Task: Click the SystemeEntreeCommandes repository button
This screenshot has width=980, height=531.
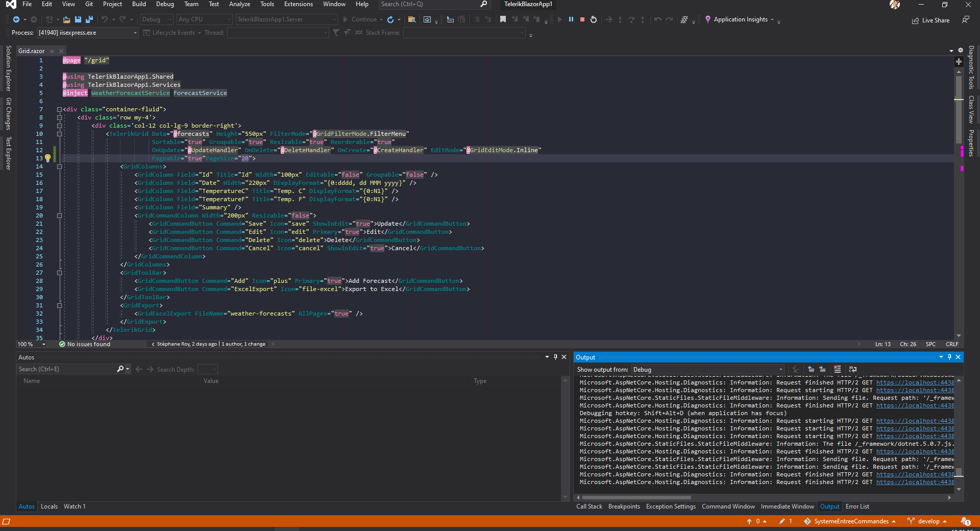Action: [850, 521]
